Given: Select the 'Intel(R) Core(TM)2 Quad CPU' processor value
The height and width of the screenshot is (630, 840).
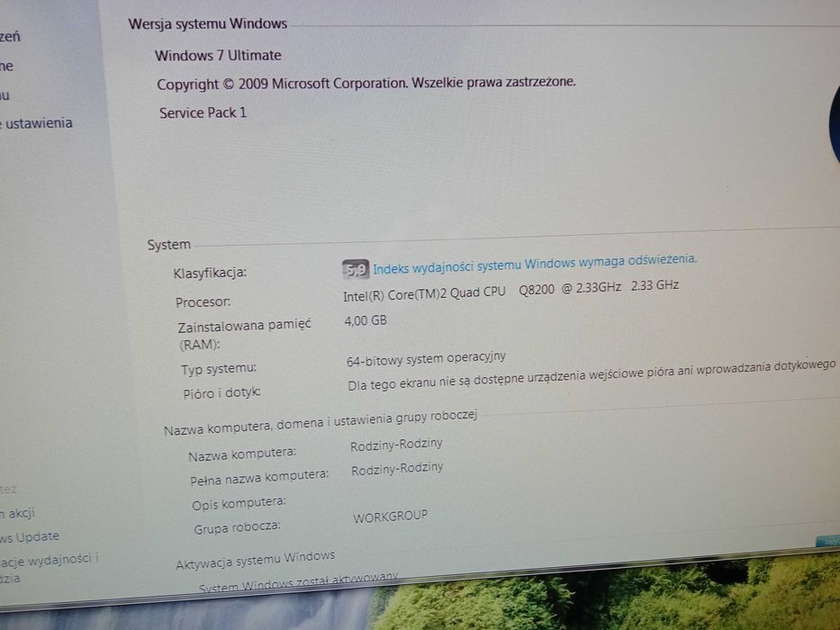Looking at the screenshot, I should 511,291.
